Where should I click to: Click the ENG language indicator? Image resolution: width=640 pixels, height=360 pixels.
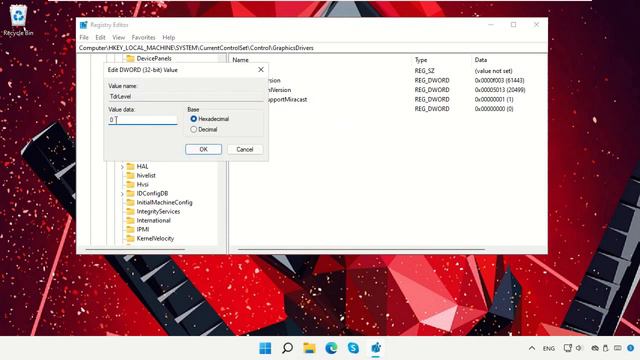(549, 349)
